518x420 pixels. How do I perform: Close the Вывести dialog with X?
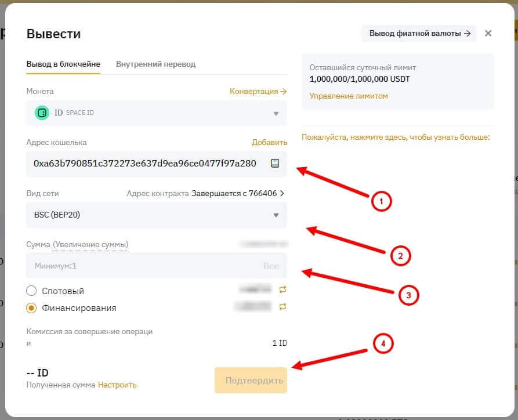point(488,34)
